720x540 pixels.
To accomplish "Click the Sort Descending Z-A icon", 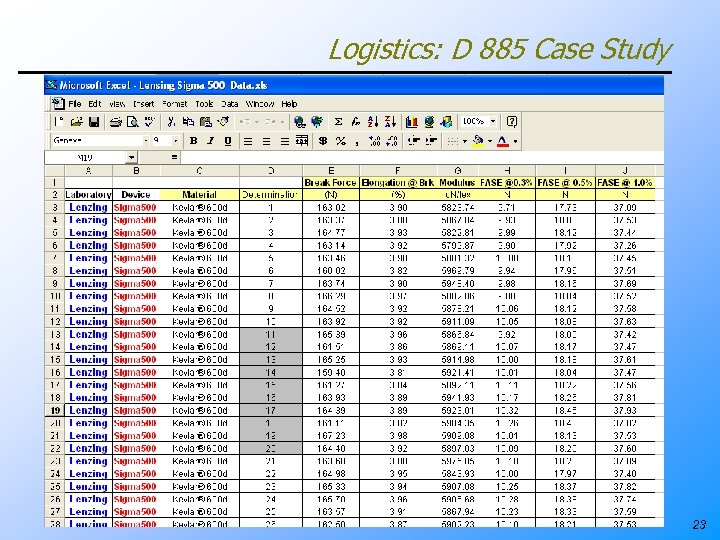I will point(390,122).
